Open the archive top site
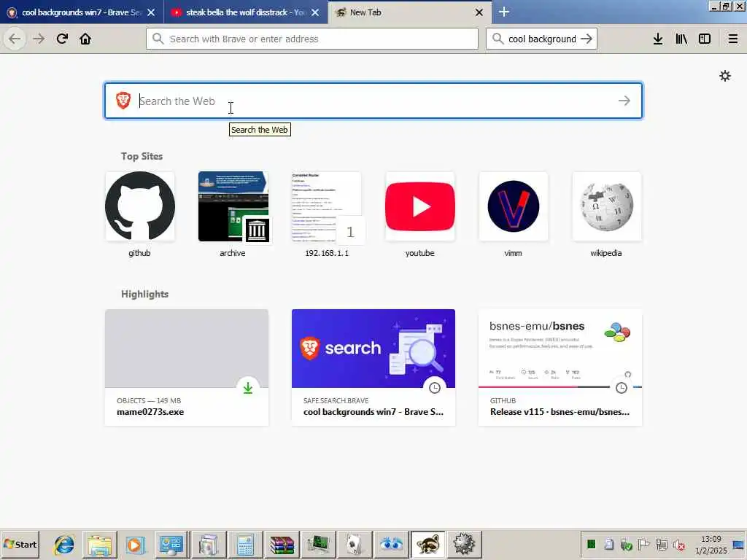 (x=233, y=215)
